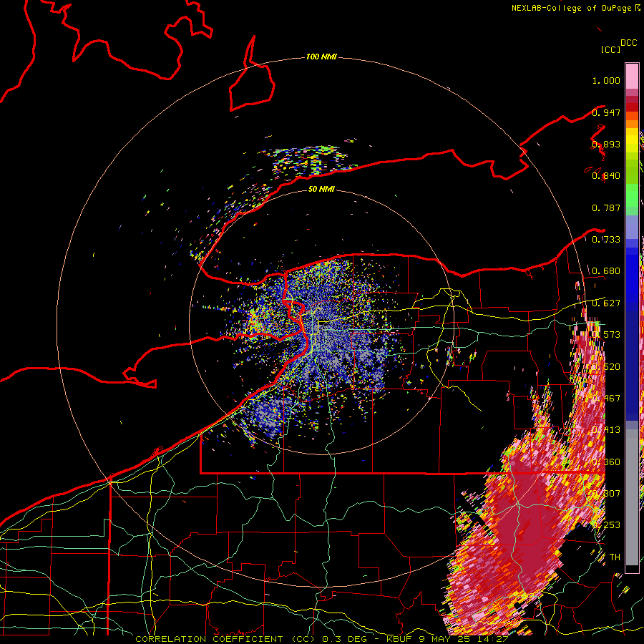Viewport: 644px width, 644px height.
Task: Select the 0.627 value on the color scale
Action: pos(606,303)
